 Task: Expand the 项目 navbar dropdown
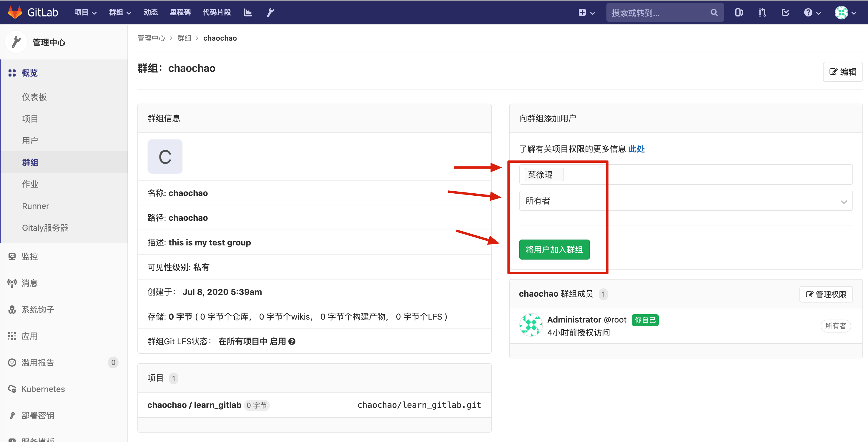coord(85,12)
